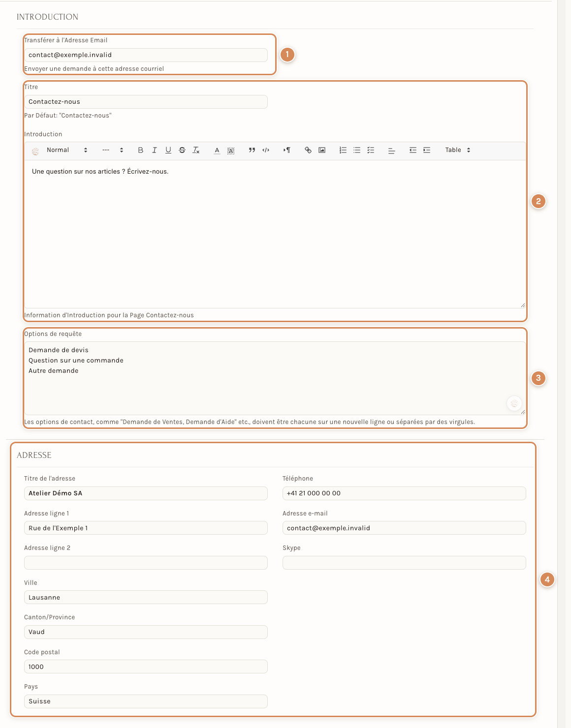571x728 pixels.
Task: Click the empty Adresse ligne 2 field
Action: 146,563
